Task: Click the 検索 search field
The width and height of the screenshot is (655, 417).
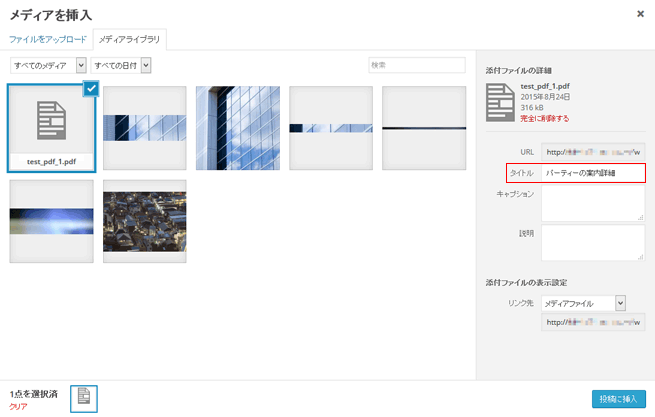Action: coord(417,65)
